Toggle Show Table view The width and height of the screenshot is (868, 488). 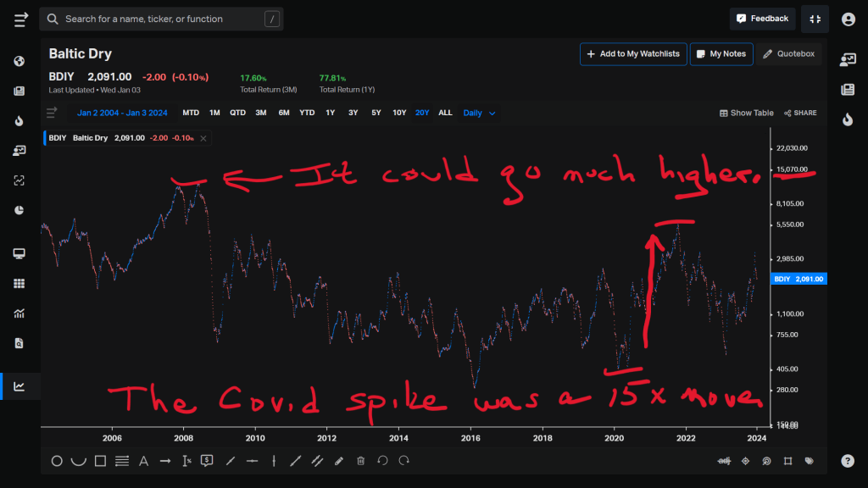click(x=747, y=113)
